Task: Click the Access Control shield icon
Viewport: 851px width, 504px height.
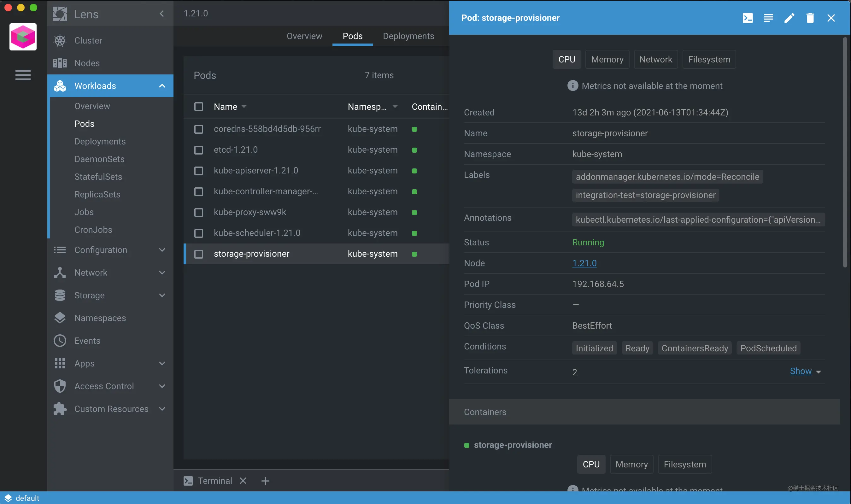Action: tap(60, 386)
